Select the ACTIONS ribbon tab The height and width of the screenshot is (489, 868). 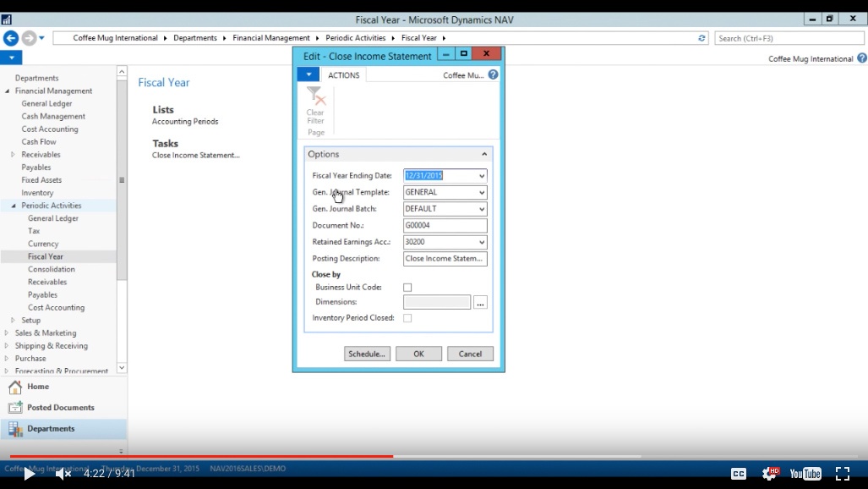344,75
